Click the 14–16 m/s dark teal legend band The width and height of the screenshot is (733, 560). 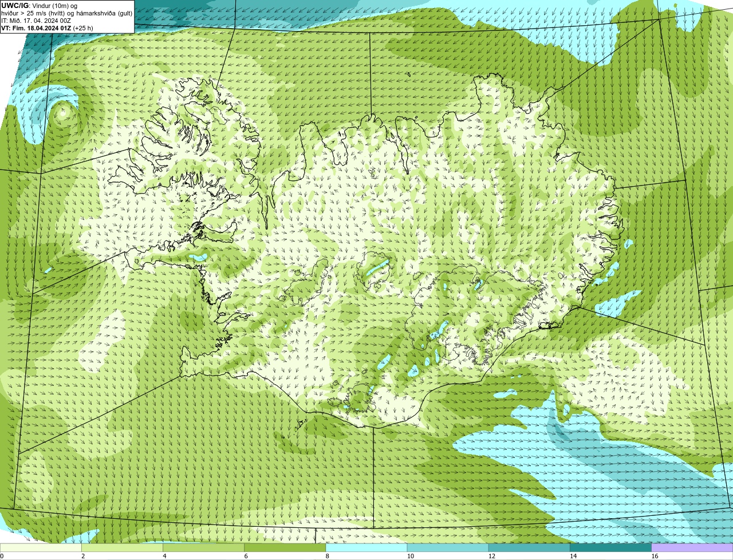click(x=610, y=548)
